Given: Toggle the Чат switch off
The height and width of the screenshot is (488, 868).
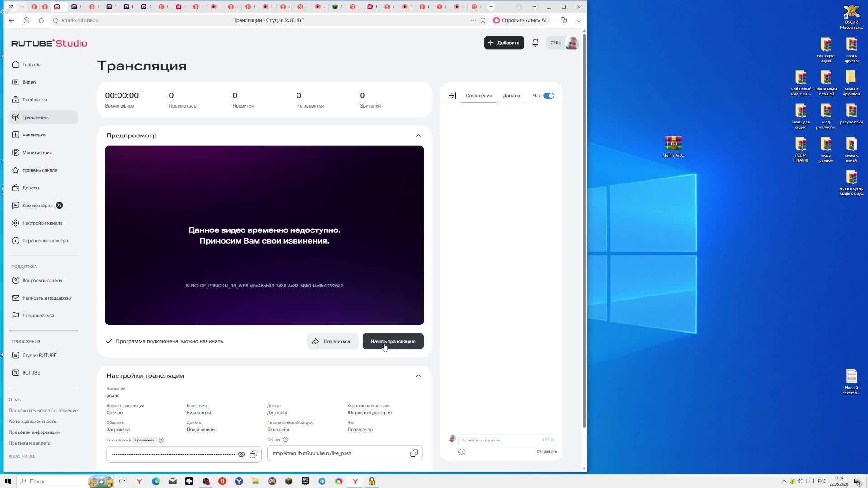Looking at the screenshot, I should click(x=549, y=96).
